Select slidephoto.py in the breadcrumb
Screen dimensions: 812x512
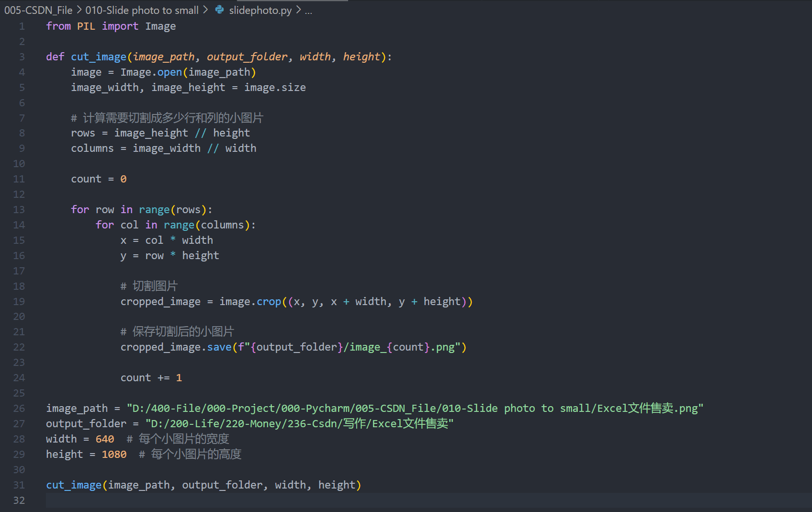(x=260, y=10)
